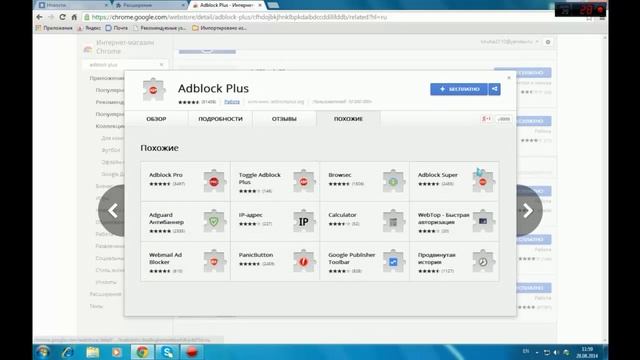Open the WebTop extension icon
Screen dimensions: 640x360
tap(483, 221)
